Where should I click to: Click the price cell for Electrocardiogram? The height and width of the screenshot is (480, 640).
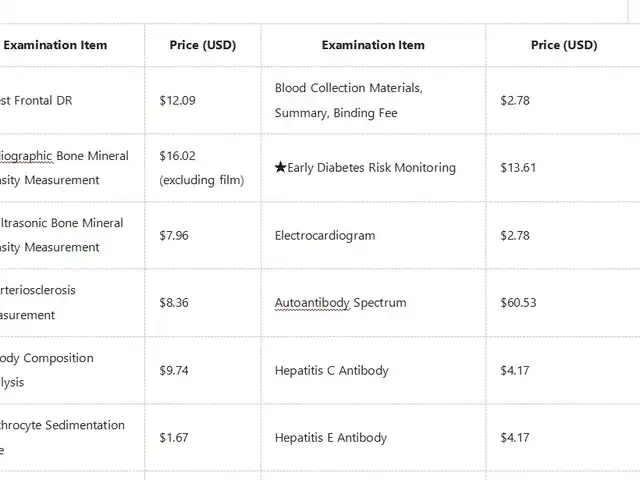pos(514,236)
